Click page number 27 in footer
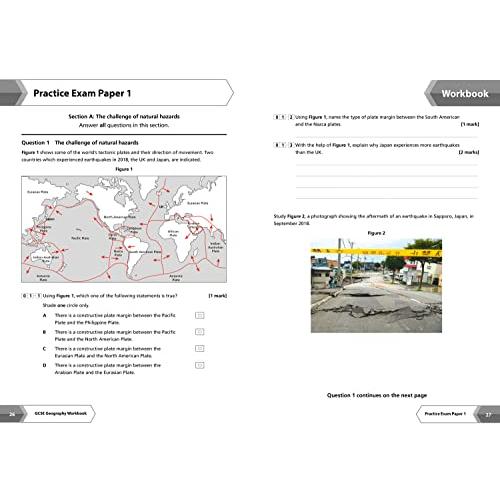Screen dimensions: 500x500 tap(488, 415)
